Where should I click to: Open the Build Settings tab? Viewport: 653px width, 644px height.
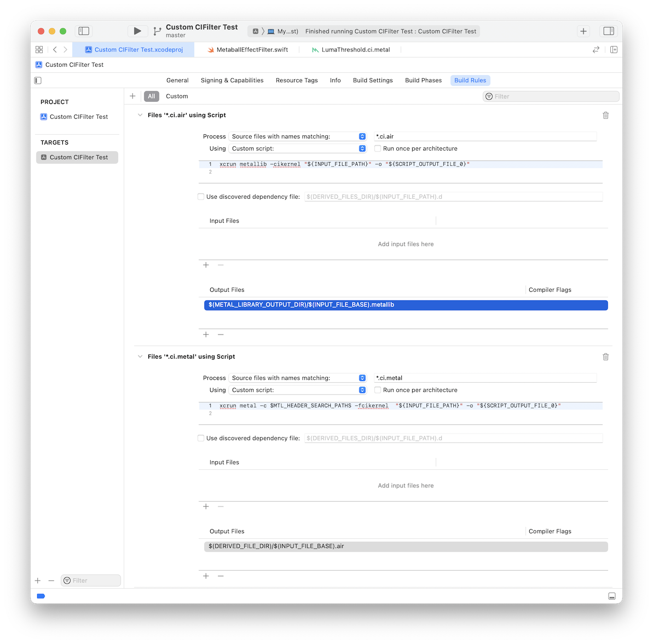[x=373, y=81]
